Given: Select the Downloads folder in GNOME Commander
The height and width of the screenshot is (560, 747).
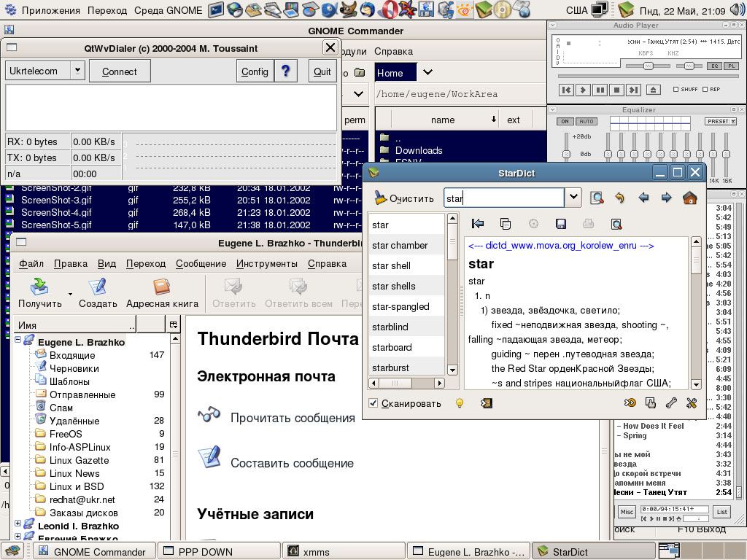Looking at the screenshot, I should tap(418, 150).
